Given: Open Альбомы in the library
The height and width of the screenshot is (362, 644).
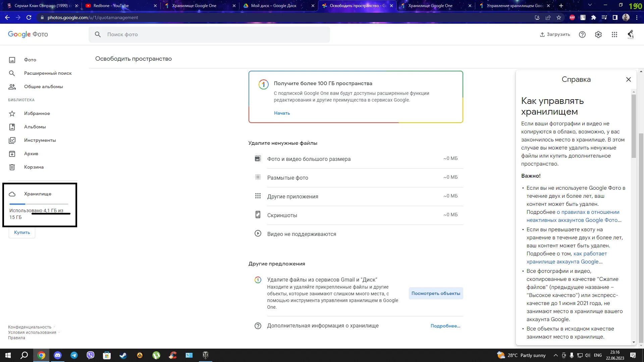Looking at the screenshot, I should click(35, 127).
